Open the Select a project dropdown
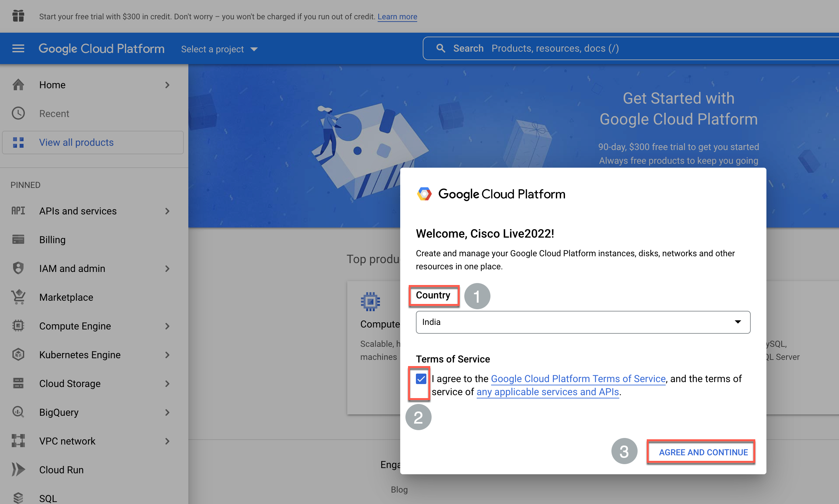Image resolution: width=839 pixels, height=504 pixels. click(219, 49)
